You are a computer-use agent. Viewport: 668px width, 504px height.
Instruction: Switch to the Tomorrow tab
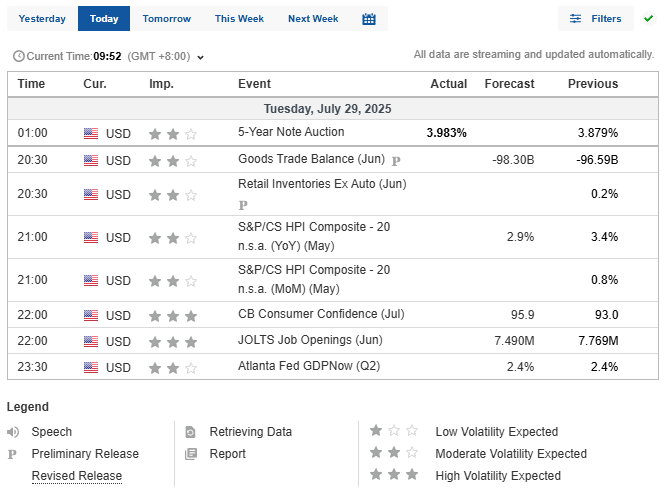click(x=167, y=19)
